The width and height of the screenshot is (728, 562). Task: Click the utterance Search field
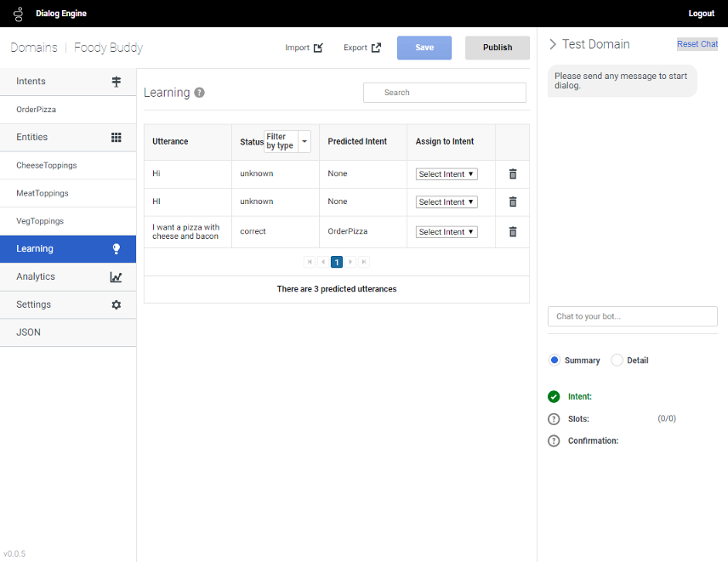(x=445, y=93)
